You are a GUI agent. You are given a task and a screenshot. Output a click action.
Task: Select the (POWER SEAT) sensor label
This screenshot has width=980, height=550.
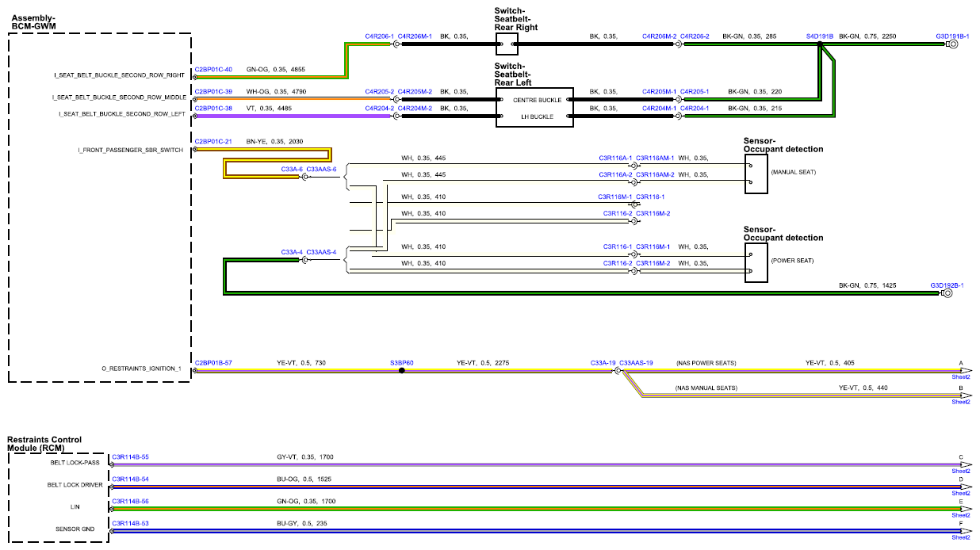791,259
